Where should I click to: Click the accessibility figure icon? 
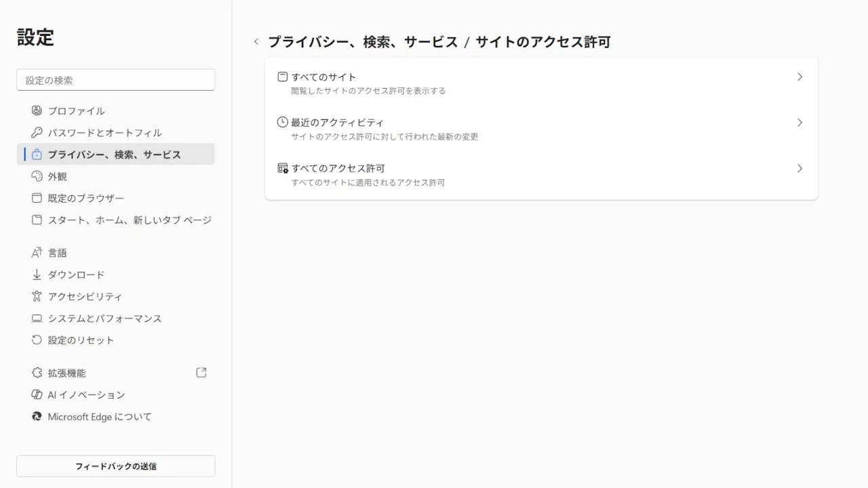[x=37, y=296]
